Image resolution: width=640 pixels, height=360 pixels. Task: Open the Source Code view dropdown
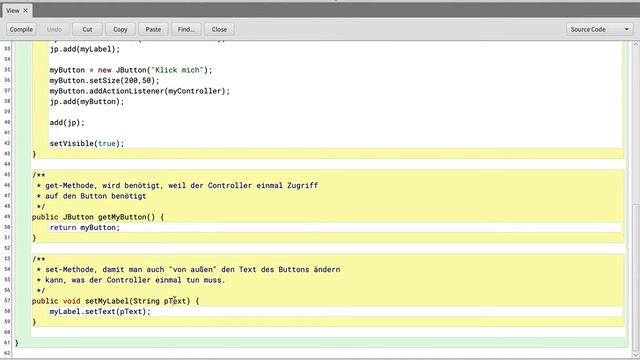[600, 29]
